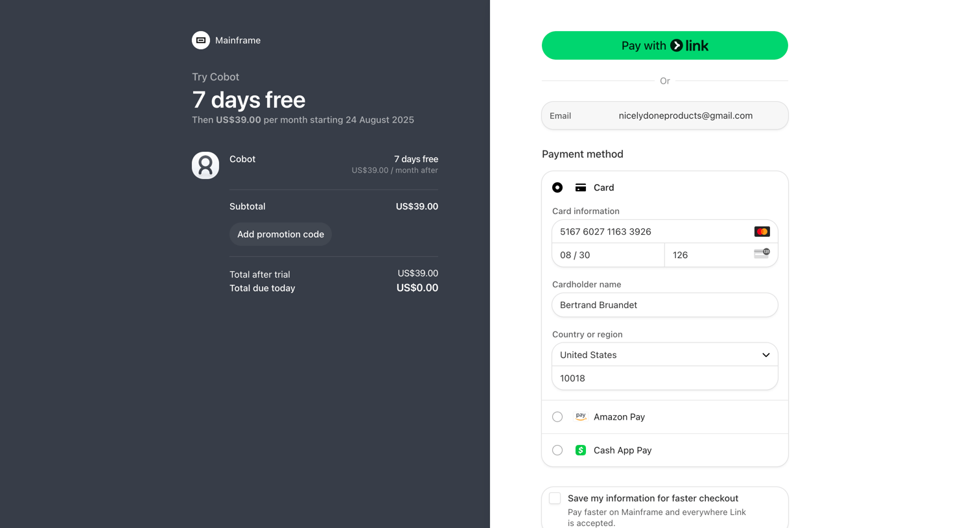Click the Amazon Pay logo icon

581,416
